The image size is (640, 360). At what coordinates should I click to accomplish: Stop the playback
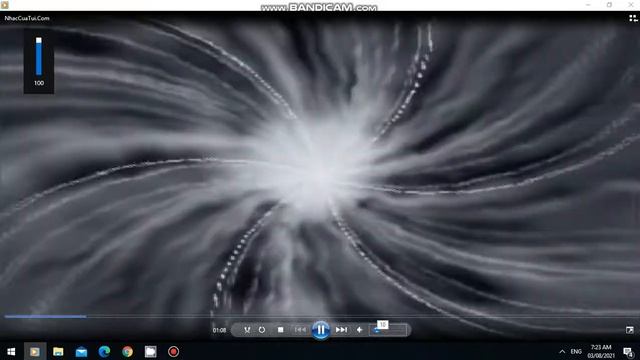click(280, 330)
